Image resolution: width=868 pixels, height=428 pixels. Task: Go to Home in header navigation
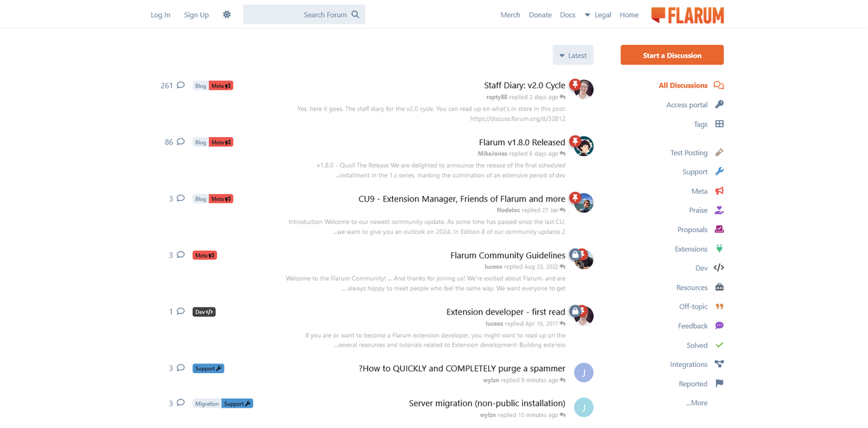[x=629, y=15]
